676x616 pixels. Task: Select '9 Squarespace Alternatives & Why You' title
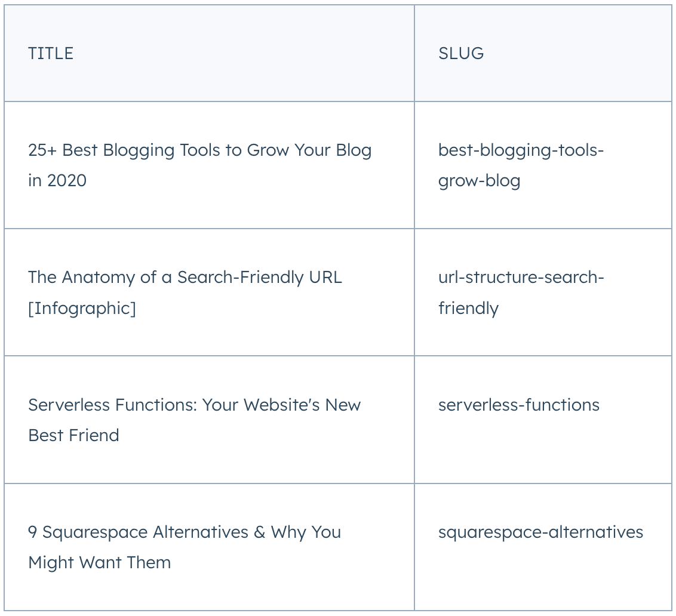[x=185, y=532]
